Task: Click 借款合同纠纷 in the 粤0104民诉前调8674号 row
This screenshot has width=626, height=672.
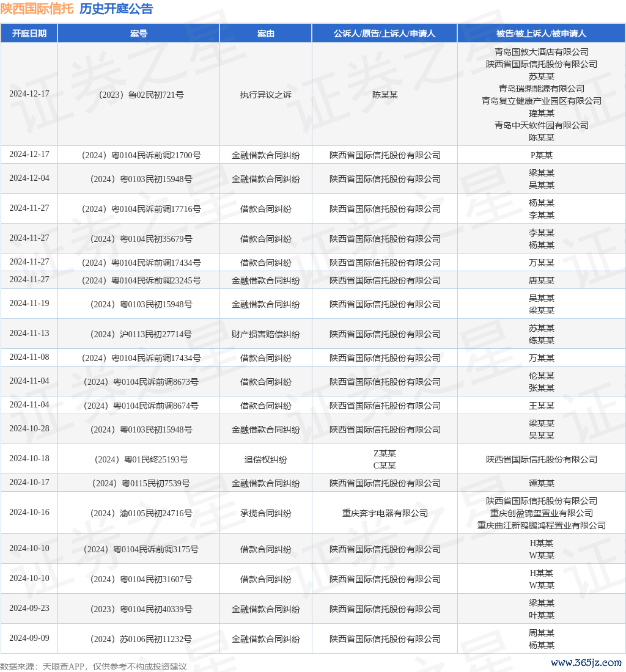Action: pos(266,406)
